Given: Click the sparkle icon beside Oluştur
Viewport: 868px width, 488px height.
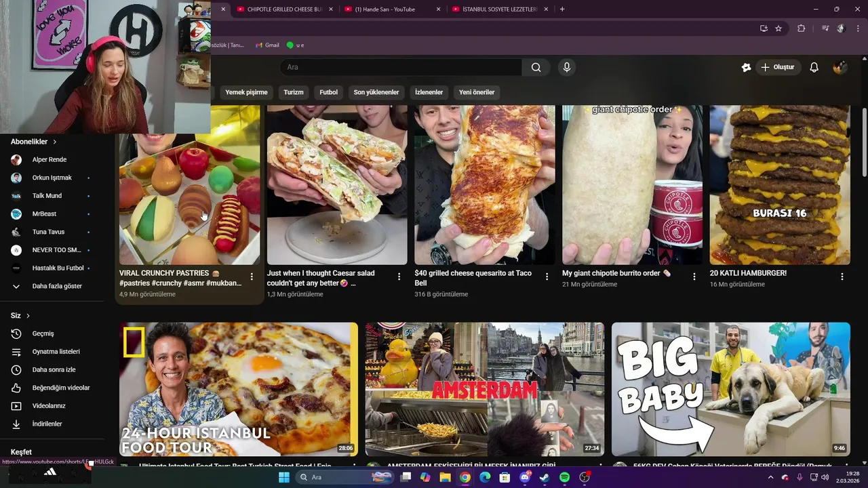Looking at the screenshot, I should click(x=746, y=67).
